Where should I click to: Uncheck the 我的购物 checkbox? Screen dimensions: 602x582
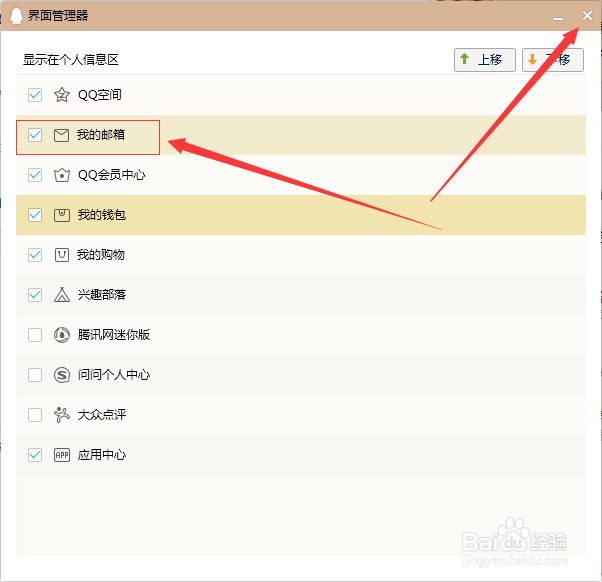coord(35,255)
